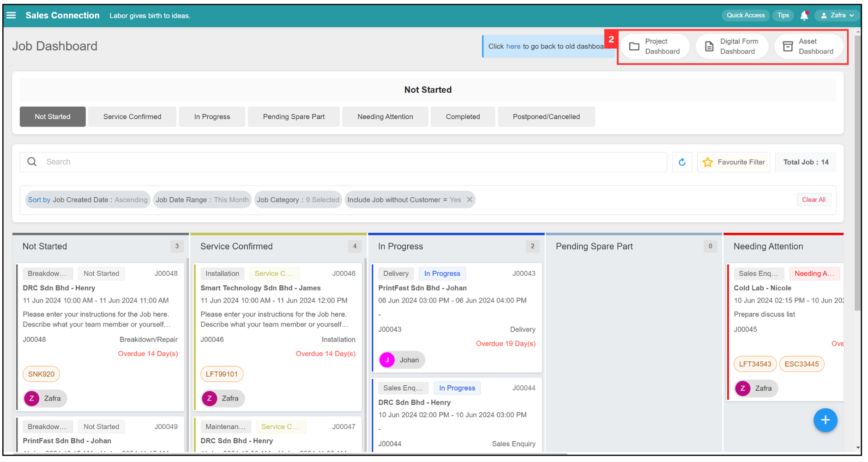868x462 pixels.
Task: Select the Pending Spare Part tab
Action: coord(294,116)
